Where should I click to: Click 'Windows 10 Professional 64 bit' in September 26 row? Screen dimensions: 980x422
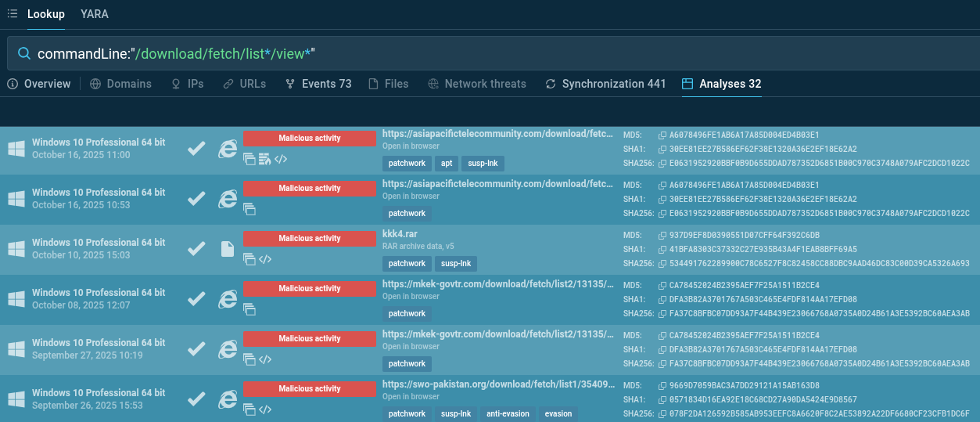[x=99, y=393]
